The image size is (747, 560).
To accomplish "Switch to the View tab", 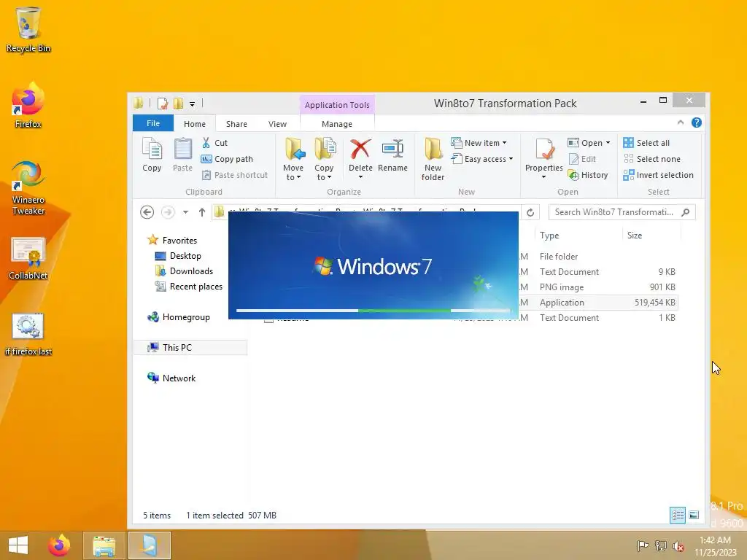I will point(277,124).
